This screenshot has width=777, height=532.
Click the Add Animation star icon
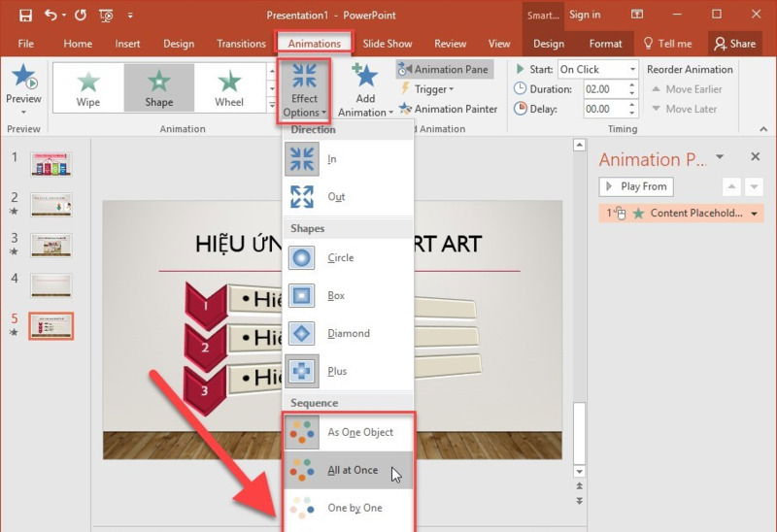[x=365, y=78]
